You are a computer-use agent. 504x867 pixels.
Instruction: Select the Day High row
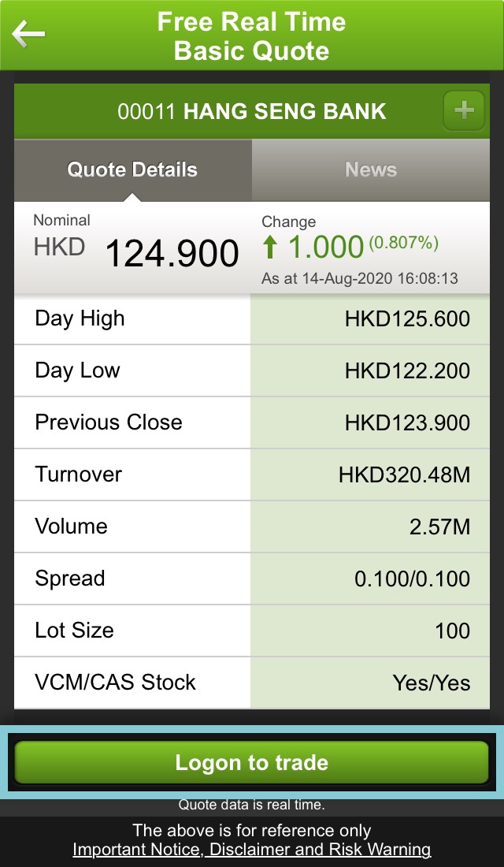coord(252,318)
